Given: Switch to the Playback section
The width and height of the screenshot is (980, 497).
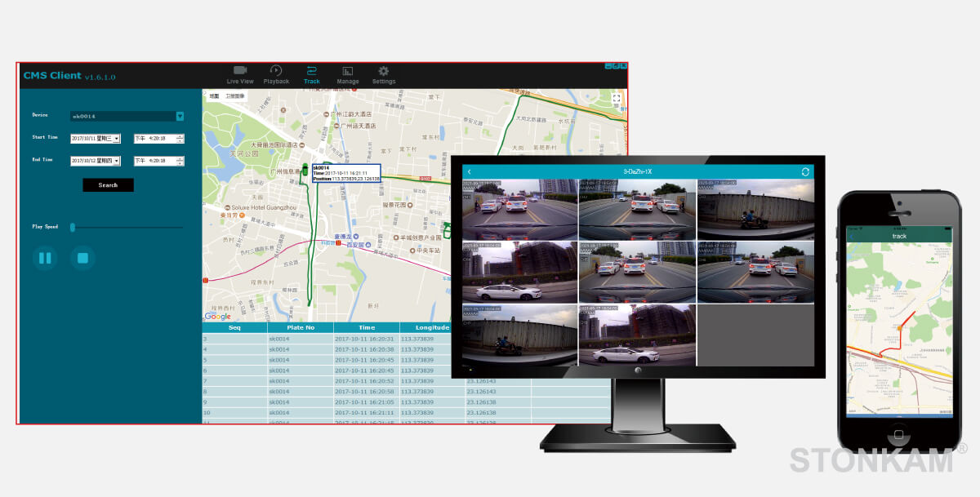Looking at the screenshot, I should [x=276, y=72].
